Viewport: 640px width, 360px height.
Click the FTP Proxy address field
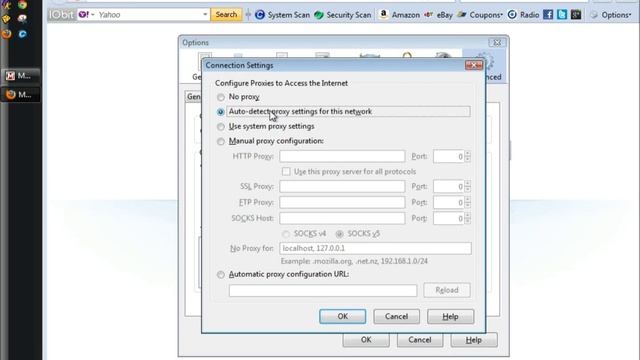pyautogui.click(x=342, y=202)
